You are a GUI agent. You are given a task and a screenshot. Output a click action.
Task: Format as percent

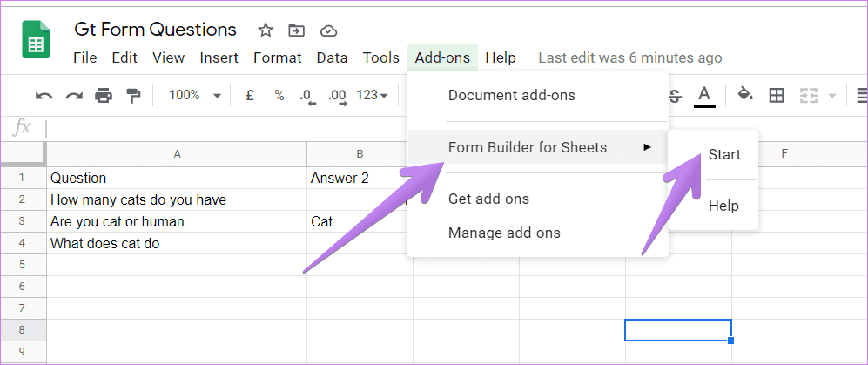click(x=279, y=95)
